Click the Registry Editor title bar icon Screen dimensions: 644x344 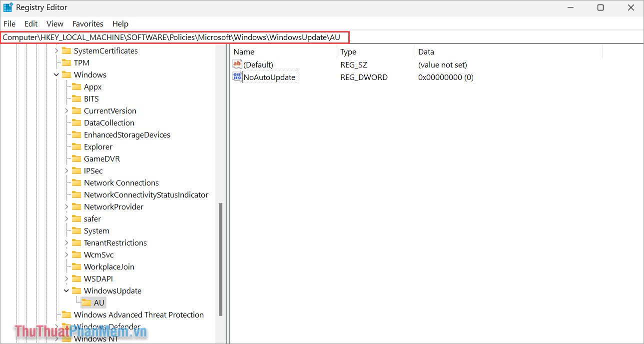[7, 7]
